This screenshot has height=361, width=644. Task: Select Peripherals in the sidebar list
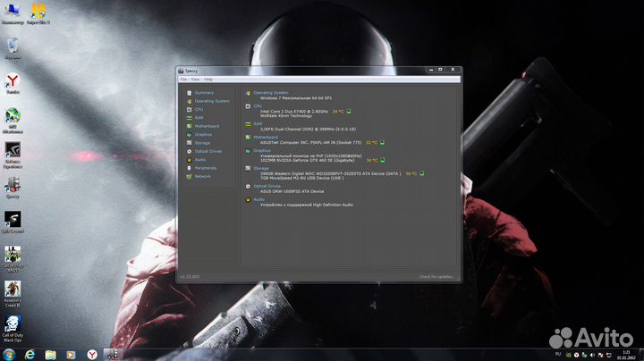pyautogui.click(x=206, y=168)
